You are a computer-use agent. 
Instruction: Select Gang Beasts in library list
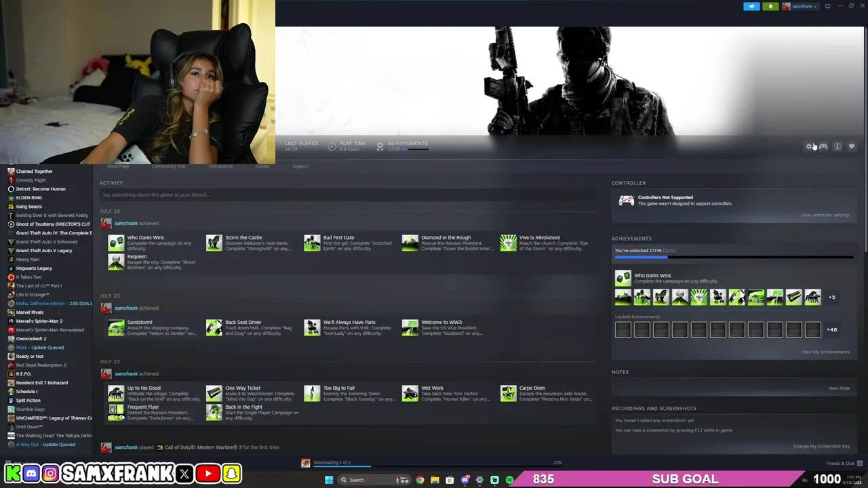point(28,207)
